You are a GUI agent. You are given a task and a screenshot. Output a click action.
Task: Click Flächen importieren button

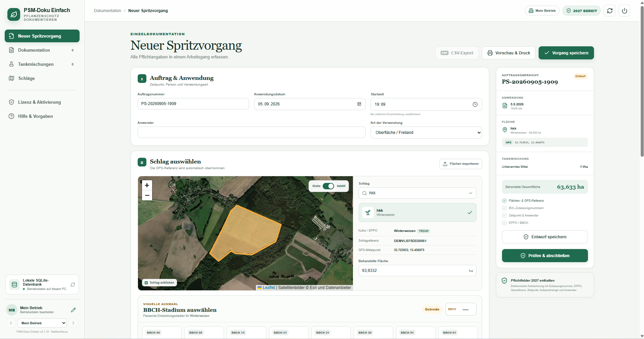(x=461, y=164)
